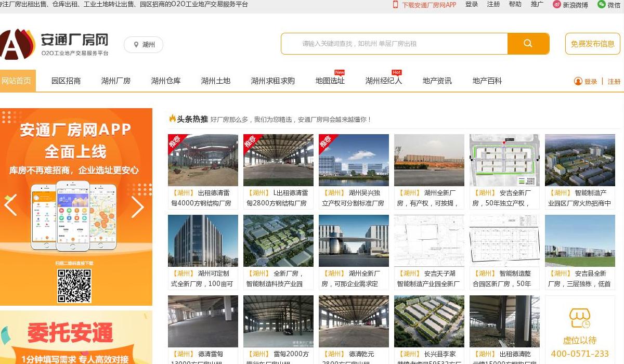Click 推广 link in top bar
Viewport: 624px width, 364px height.
click(x=537, y=4)
